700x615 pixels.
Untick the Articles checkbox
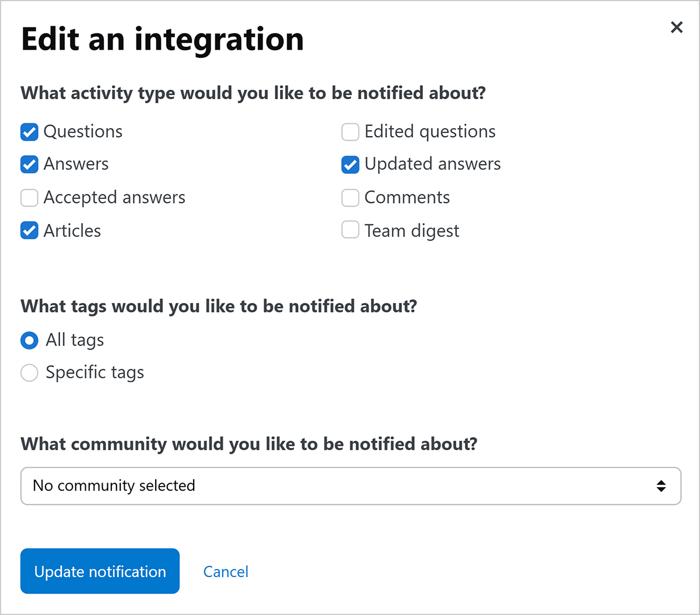[29, 231]
